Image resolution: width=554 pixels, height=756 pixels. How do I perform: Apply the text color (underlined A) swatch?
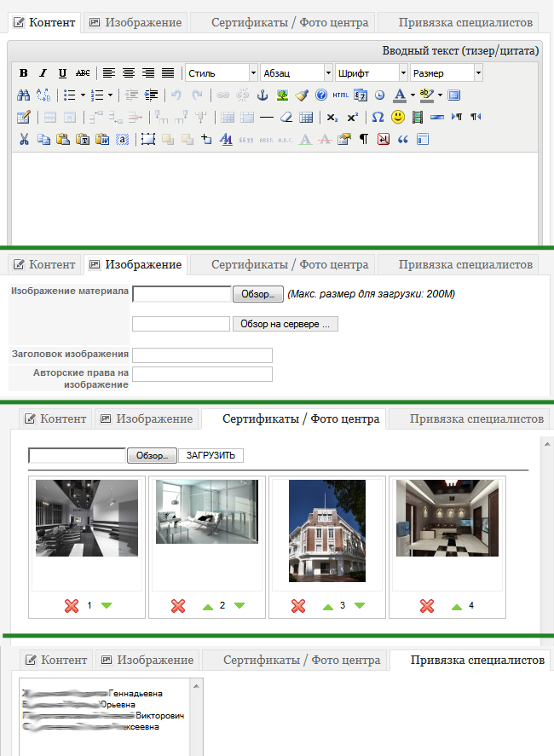[x=400, y=95]
